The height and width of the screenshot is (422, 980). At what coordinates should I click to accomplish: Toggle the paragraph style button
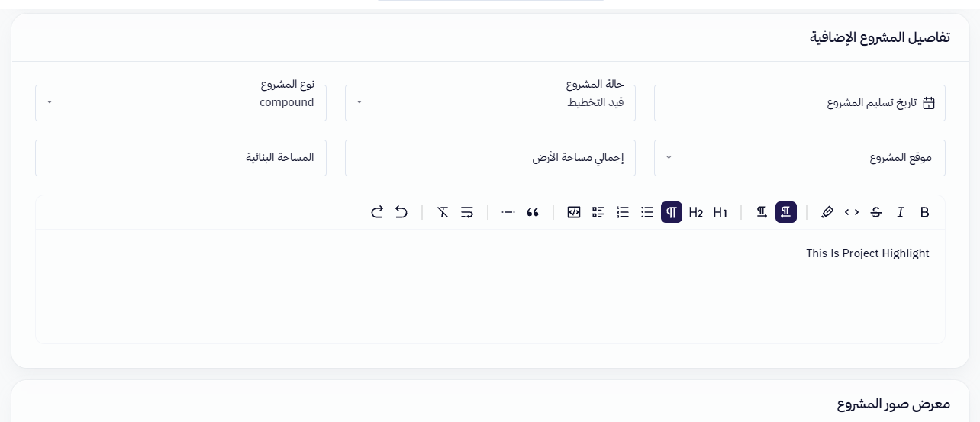coord(672,212)
